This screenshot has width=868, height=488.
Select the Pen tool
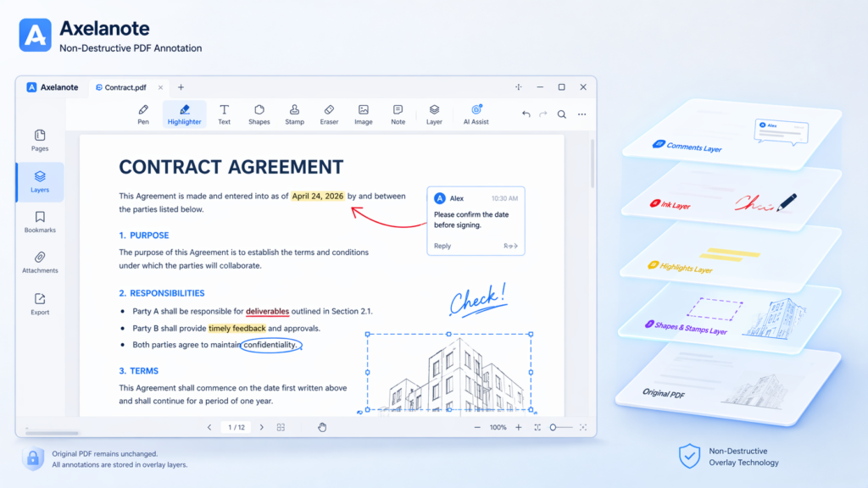click(143, 114)
